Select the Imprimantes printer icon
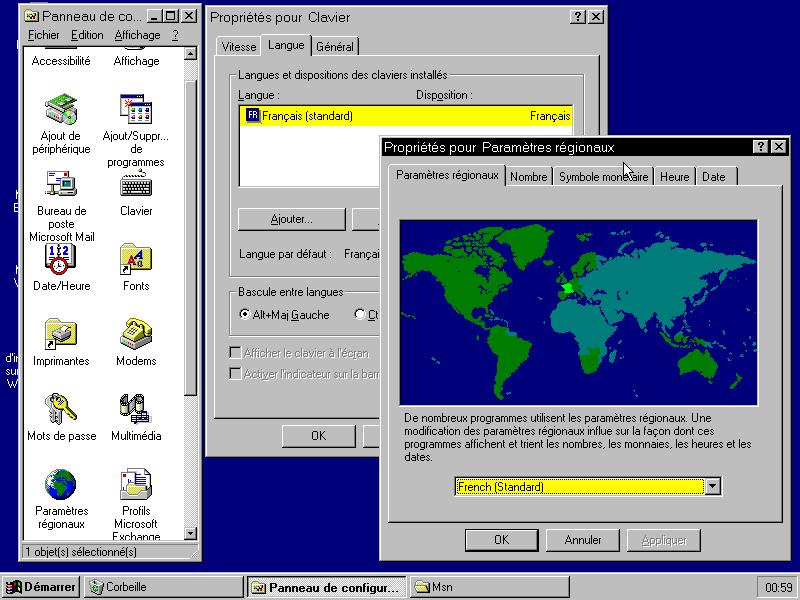This screenshot has width=800, height=600. point(61,334)
